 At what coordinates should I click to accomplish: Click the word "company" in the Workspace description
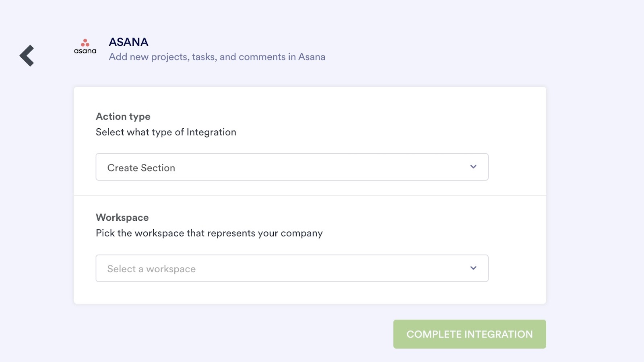[302, 233]
